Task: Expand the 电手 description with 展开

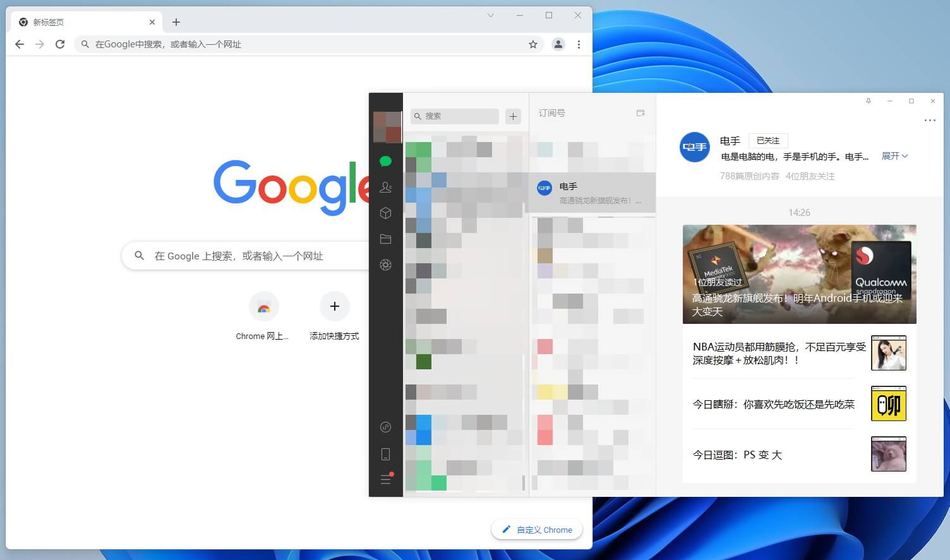Action: click(894, 156)
